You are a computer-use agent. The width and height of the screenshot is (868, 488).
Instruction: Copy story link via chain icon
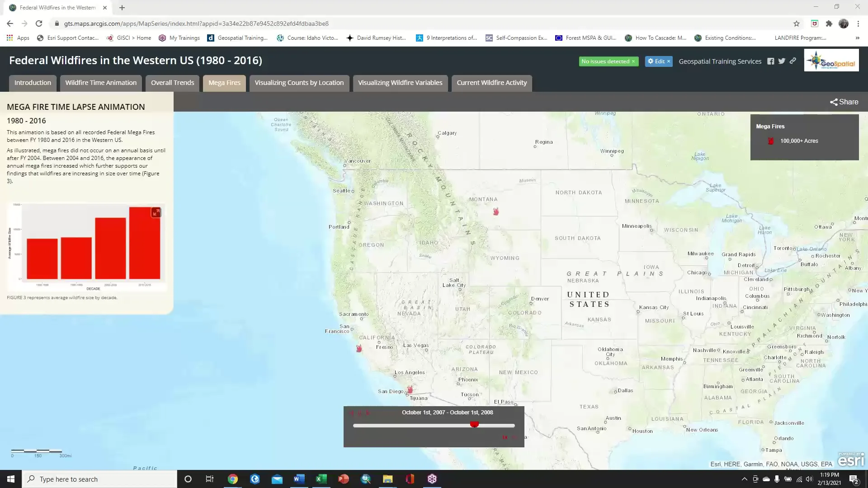(x=793, y=61)
